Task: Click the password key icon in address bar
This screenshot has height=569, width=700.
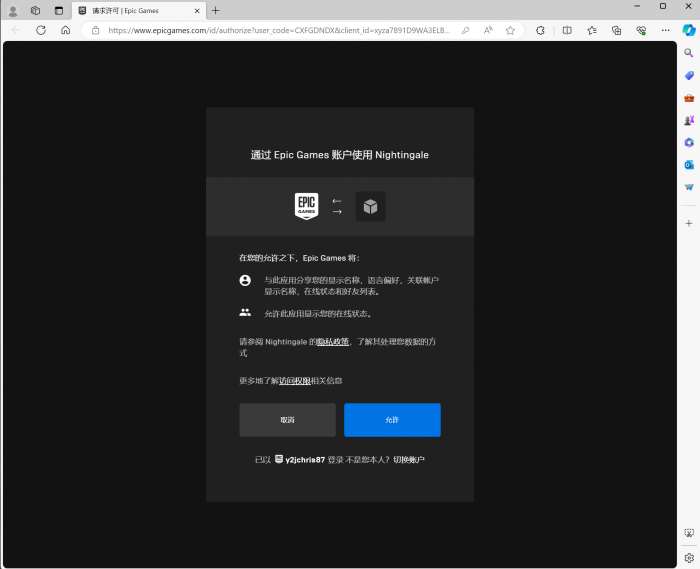Action: click(x=465, y=30)
